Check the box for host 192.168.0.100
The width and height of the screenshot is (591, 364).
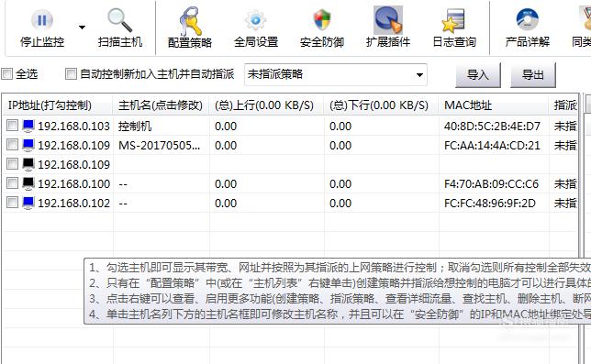coord(12,183)
